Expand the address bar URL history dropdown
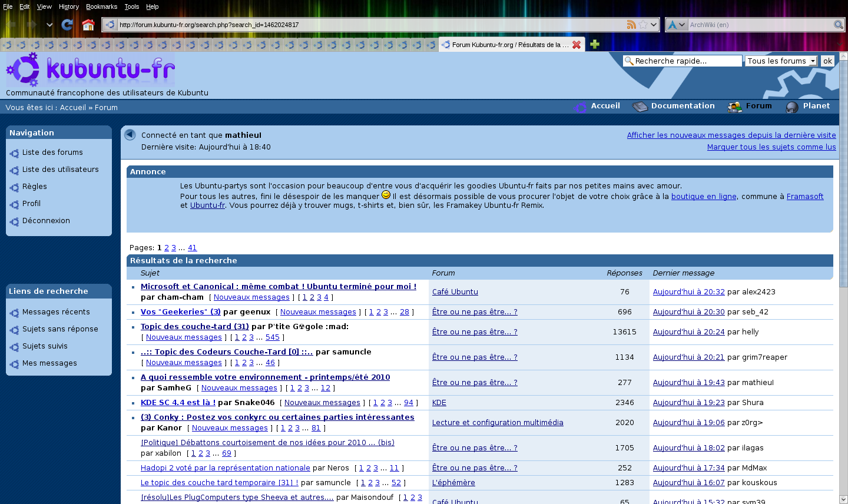This screenshot has height=504, width=848. pos(654,25)
